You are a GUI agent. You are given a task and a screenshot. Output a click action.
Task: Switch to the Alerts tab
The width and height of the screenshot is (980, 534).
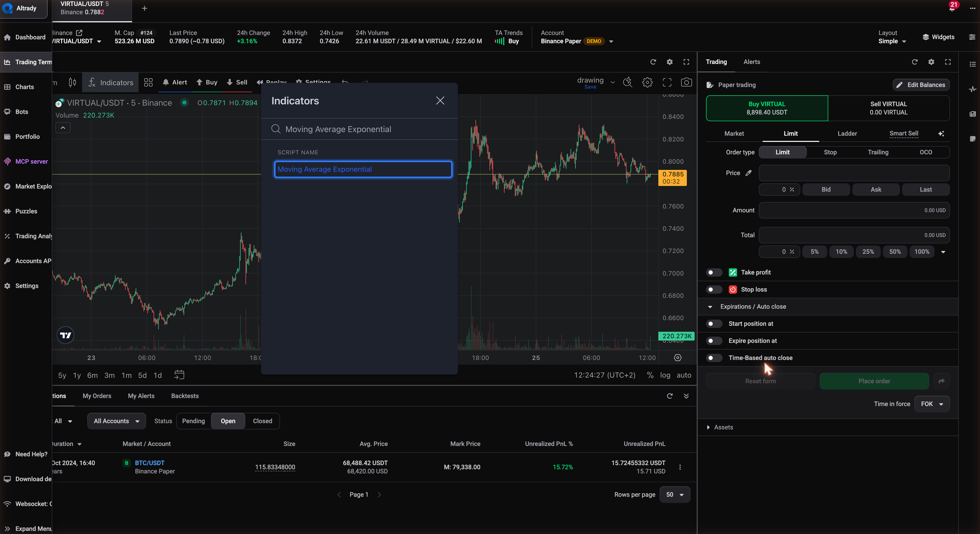click(x=752, y=62)
